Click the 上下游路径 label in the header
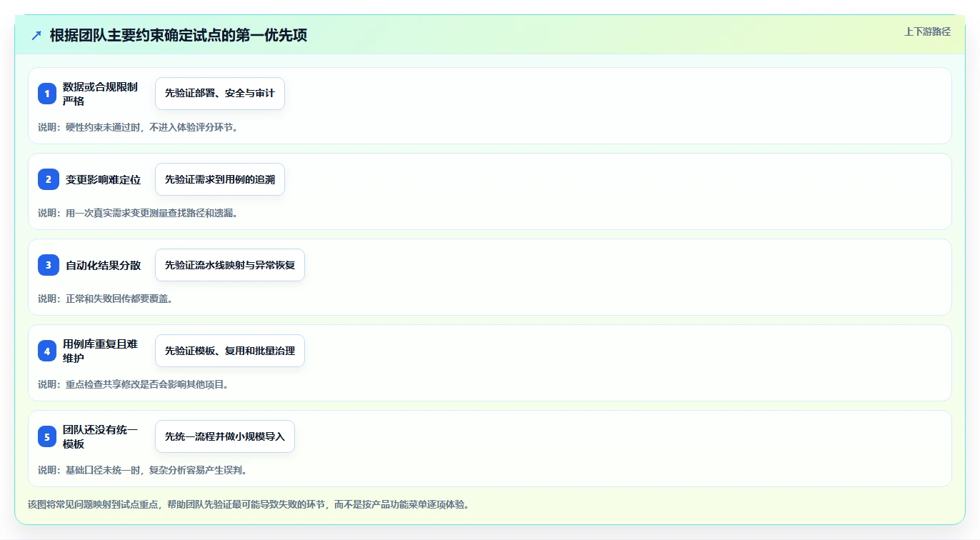 927,31
